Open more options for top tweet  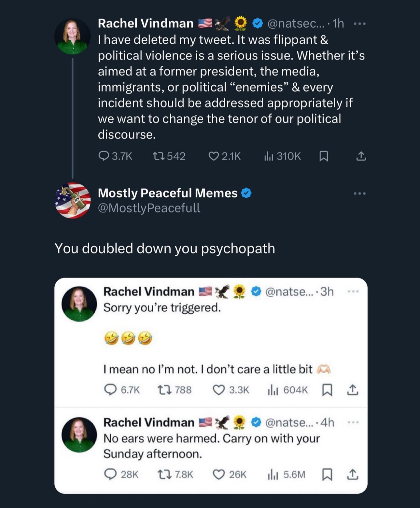pos(360,24)
